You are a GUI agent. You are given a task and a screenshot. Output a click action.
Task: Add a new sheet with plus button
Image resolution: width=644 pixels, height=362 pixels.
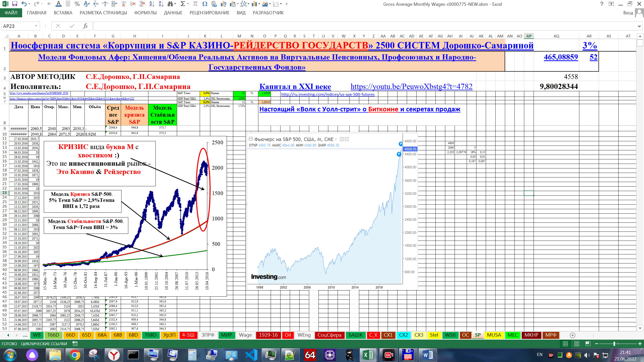(x=572, y=335)
